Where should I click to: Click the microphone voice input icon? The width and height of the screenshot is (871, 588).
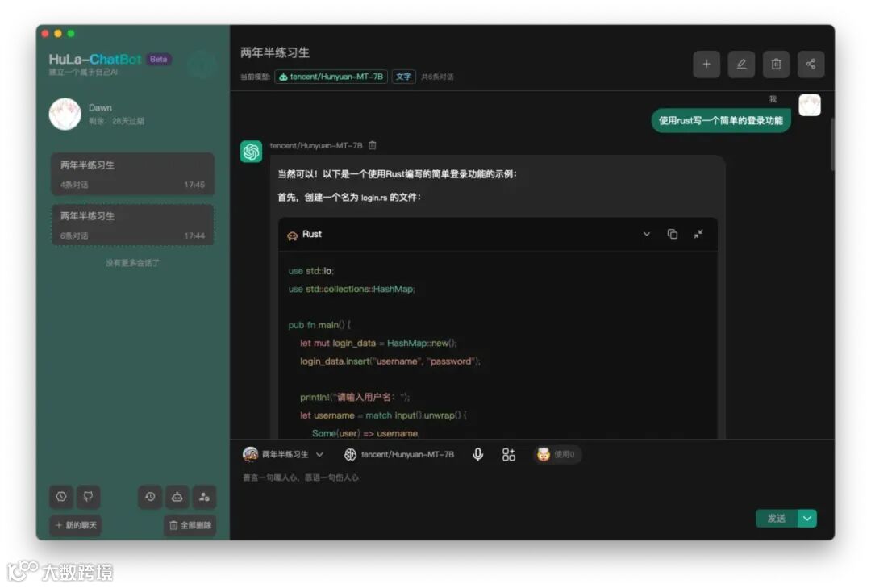pyautogui.click(x=477, y=455)
